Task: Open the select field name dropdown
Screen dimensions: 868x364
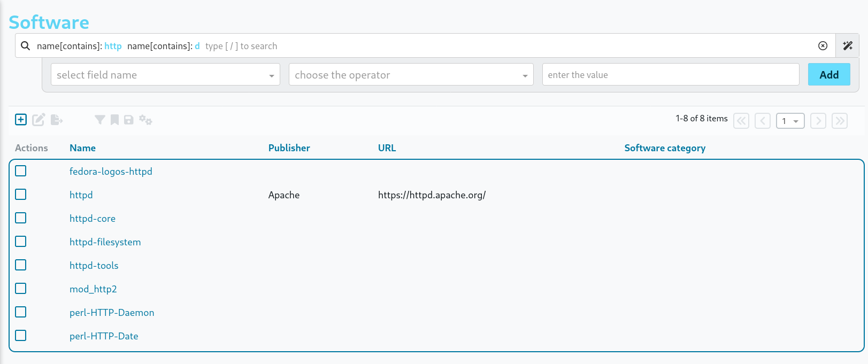Action: pos(165,75)
